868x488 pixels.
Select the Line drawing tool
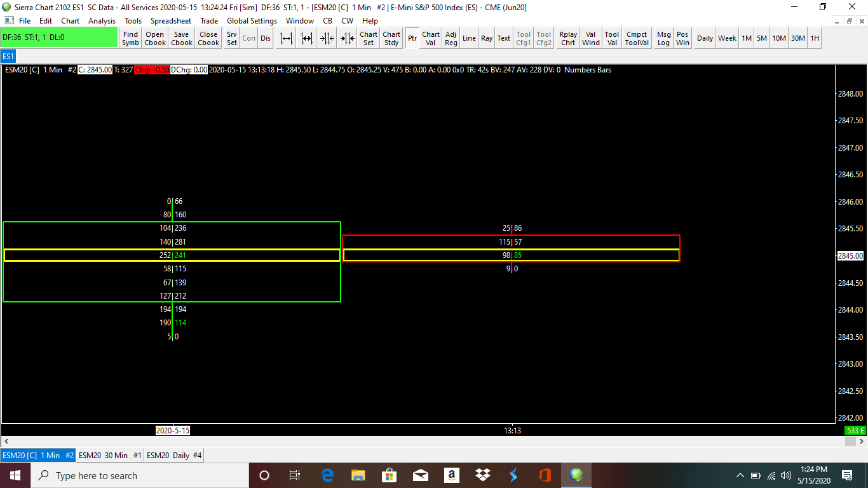tap(469, 38)
